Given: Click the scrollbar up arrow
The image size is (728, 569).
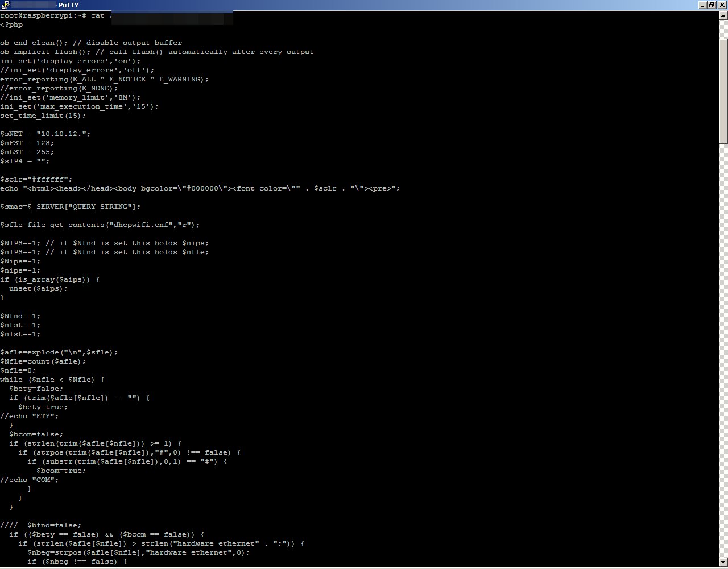Looking at the screenshot, I should click(x=723, y=15).
